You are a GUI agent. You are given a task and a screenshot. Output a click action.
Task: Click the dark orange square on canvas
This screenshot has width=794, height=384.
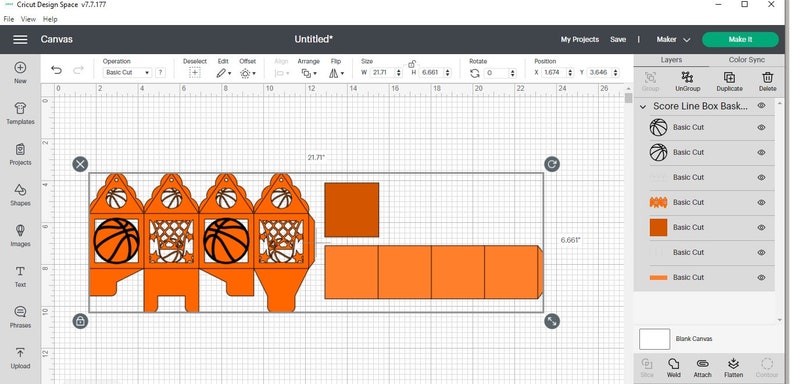click(351, 210)
